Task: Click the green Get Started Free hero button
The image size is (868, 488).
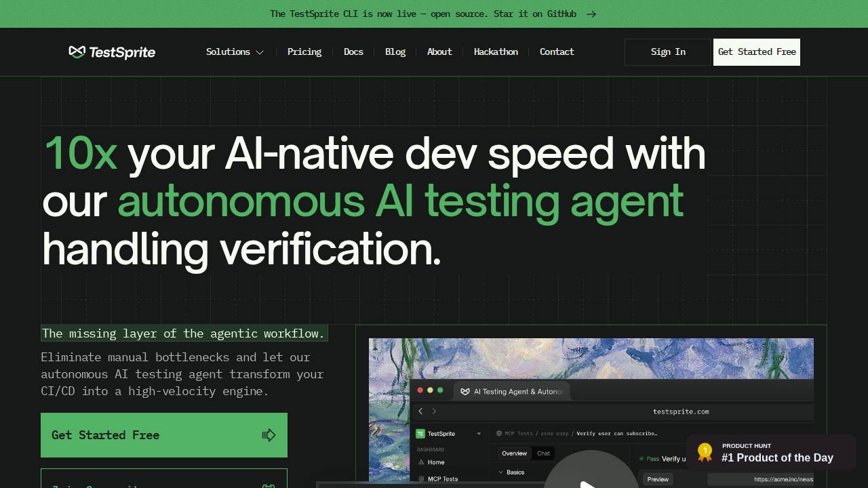Action: tap(164, 435)
